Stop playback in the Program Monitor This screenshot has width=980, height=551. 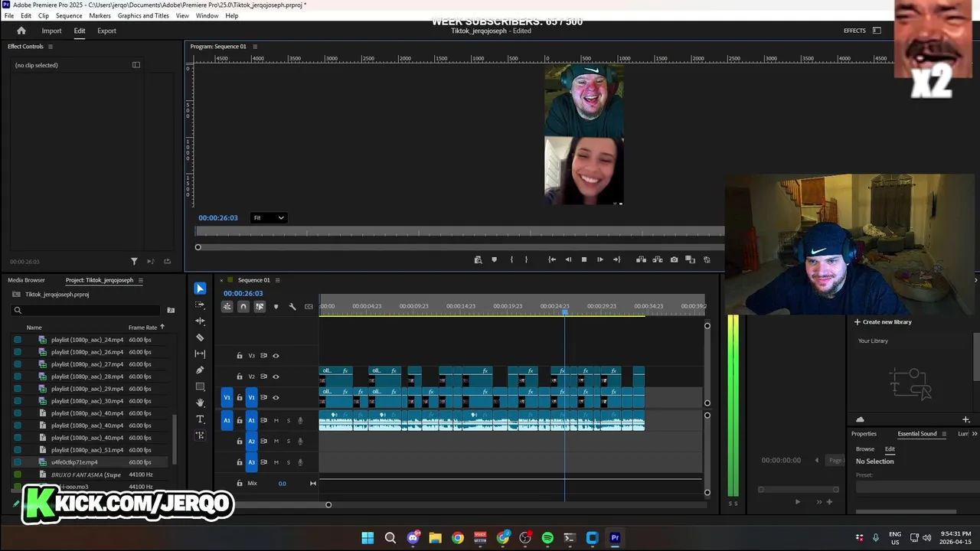tap(583, 259)
